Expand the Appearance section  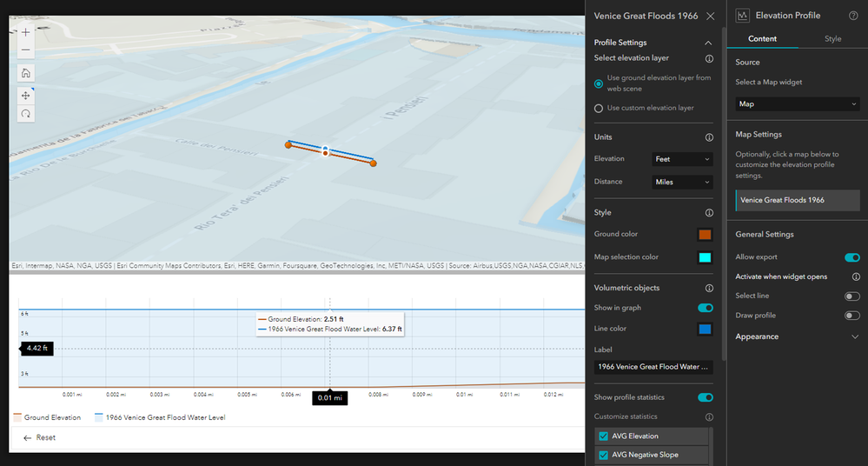pyautogui.click(x=797, y=336)
